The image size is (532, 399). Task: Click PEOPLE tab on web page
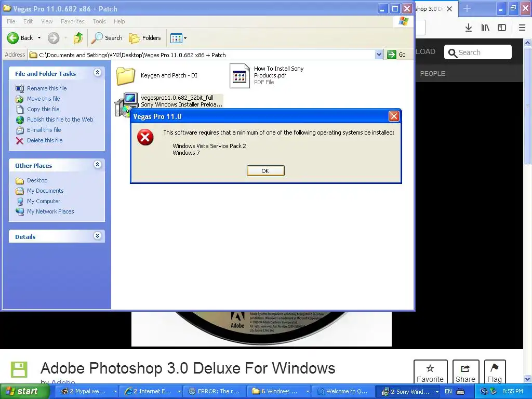432,74
